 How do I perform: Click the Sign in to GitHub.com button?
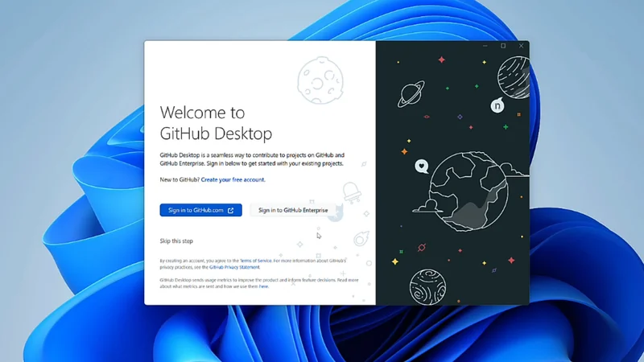[200, 210]
